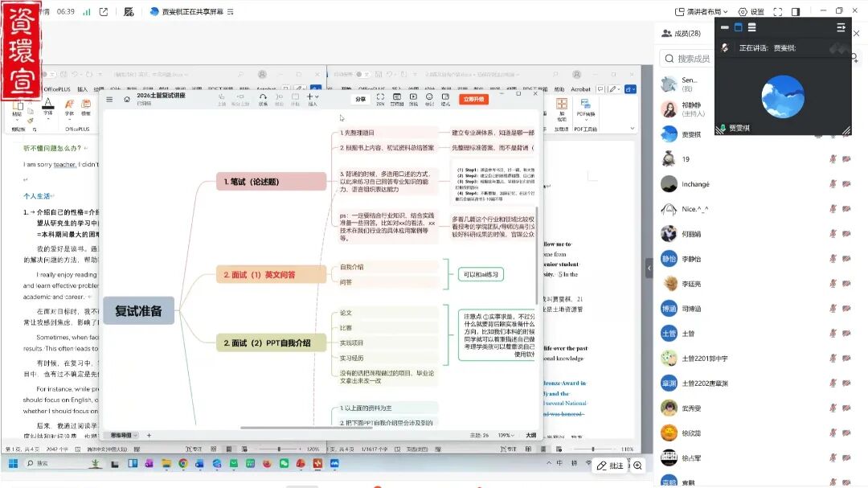The width and height of the screenshot is (868, 488).
Task: Collapse the members panel with side arrow
Action: click(x=649, y=268)
